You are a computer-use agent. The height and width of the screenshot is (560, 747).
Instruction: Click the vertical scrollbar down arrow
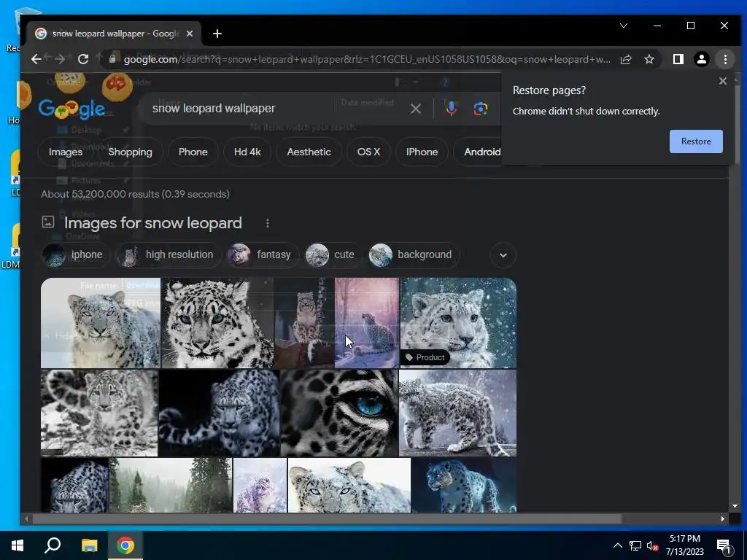click(x=734, y=506)
